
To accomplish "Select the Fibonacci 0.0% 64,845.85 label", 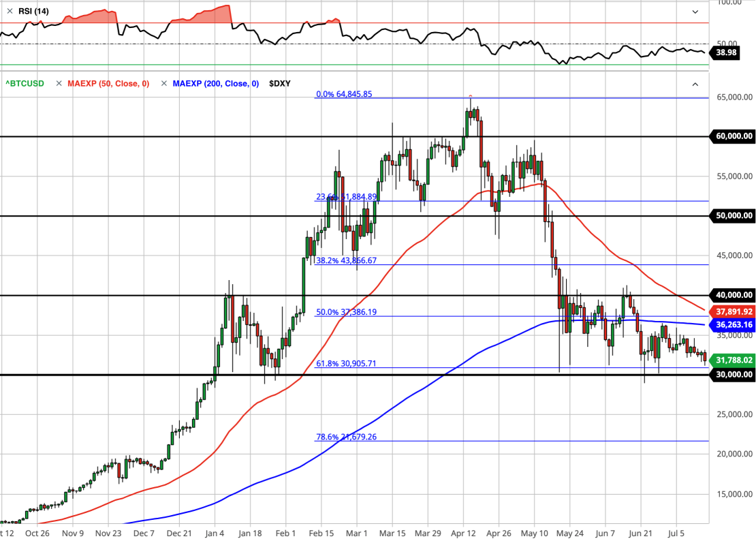I will [x=344, y=94].
